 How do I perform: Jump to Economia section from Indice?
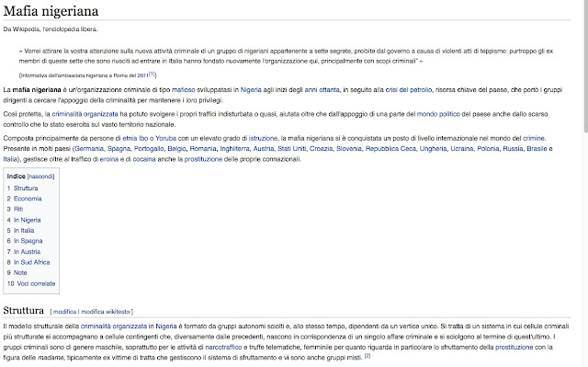[28, 199]
